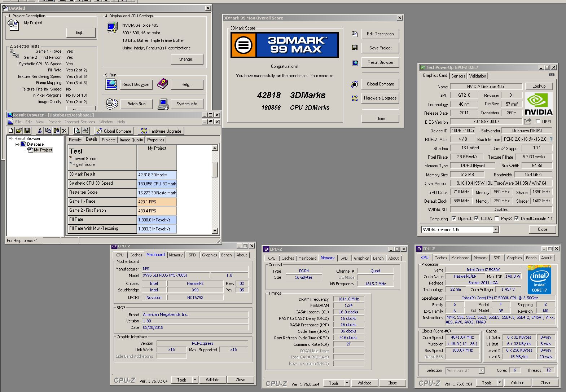This screenshot has height=392, width=566.
Task: Click the Delete X icon in Result Browser toolbar
Action: (65, 131)
